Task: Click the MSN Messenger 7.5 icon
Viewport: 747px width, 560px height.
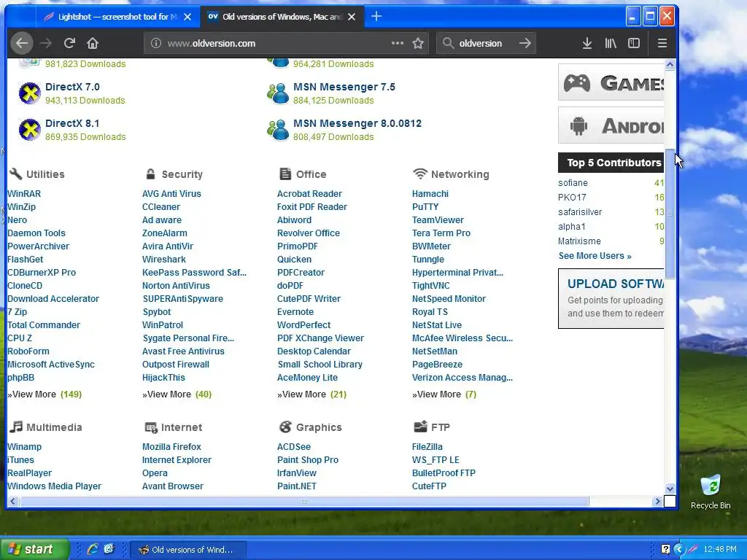Action: (278, 93)
